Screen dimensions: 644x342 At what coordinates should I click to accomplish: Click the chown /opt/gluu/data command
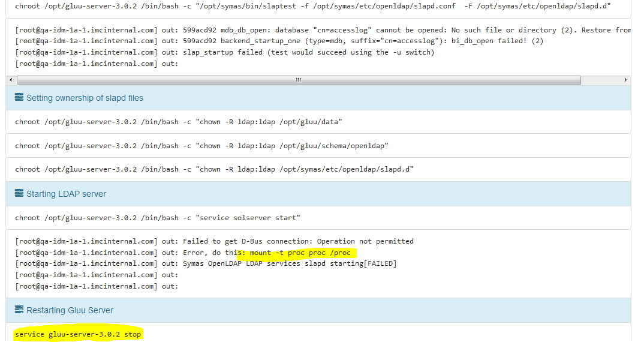tap(179, 122)
